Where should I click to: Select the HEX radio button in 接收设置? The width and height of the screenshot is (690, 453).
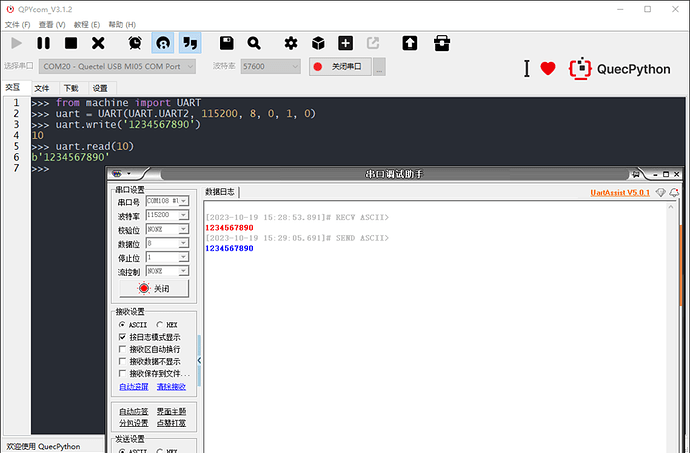pos(159,324)
